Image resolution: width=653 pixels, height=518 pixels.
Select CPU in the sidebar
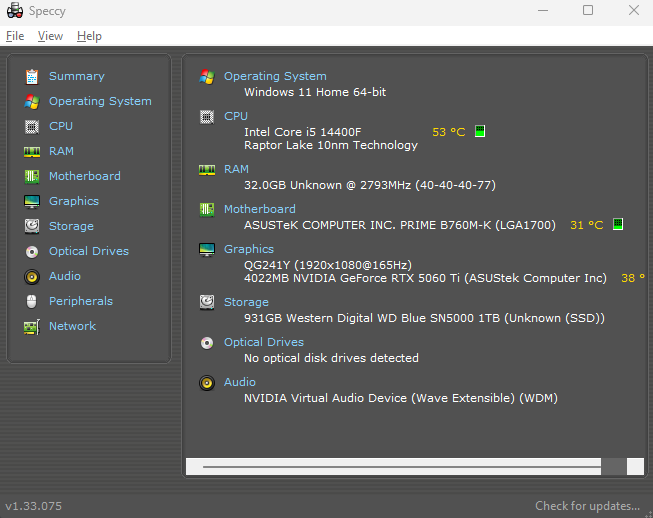pyautogui.click(x=61, y=126)
